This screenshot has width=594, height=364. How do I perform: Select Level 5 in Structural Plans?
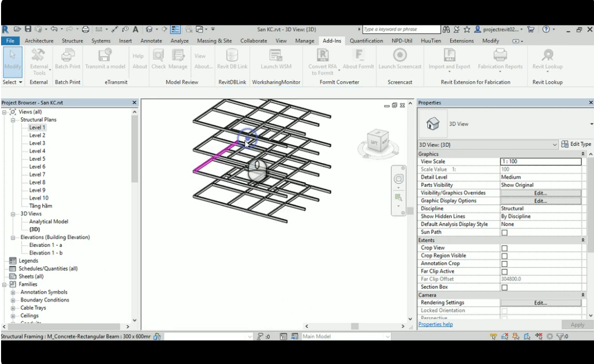(x=37, y=159)
